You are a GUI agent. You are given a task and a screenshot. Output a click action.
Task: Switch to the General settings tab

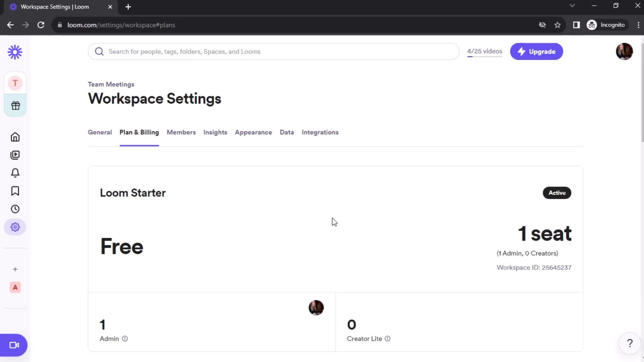(x=100, y=132)
